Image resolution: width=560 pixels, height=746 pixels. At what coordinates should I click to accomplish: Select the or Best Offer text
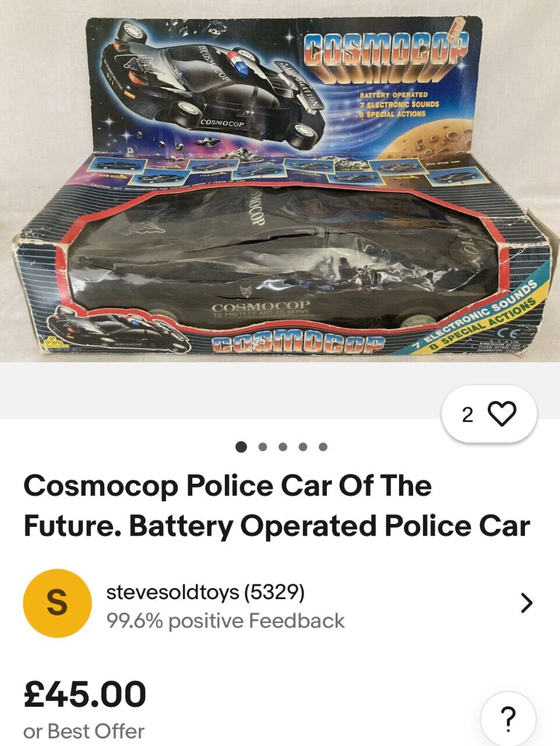click(x=84, y=731)
